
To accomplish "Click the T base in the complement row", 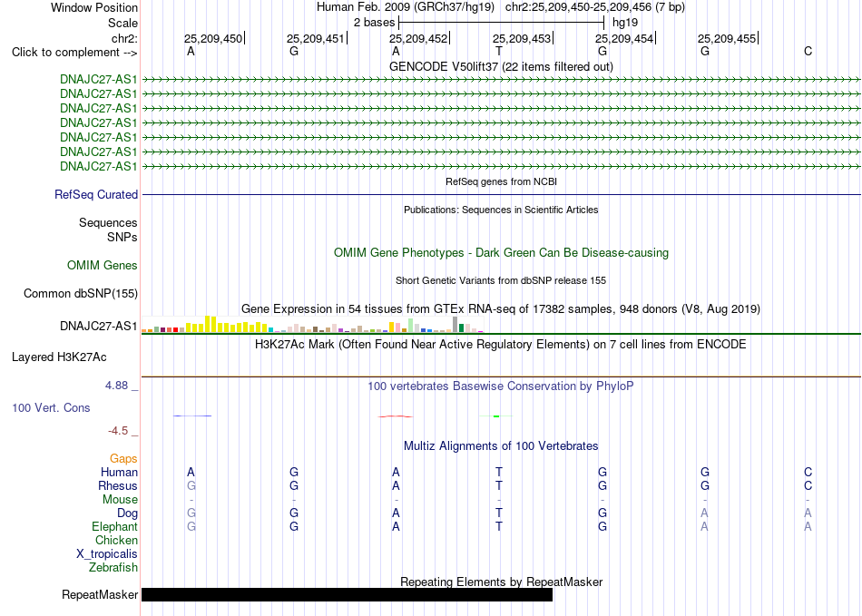I will [x=499, y=51].
